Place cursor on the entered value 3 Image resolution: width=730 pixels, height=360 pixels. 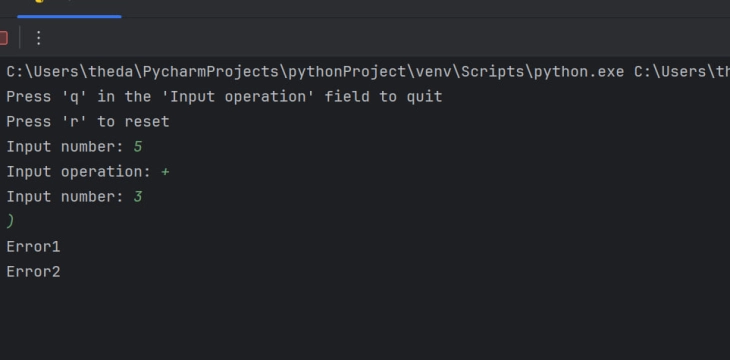coord(137,197)
